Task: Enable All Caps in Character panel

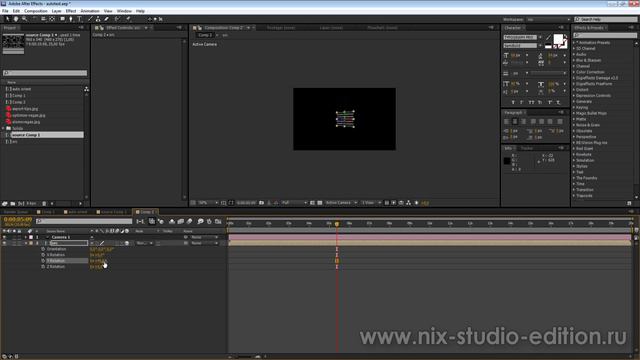Action: 532,102
